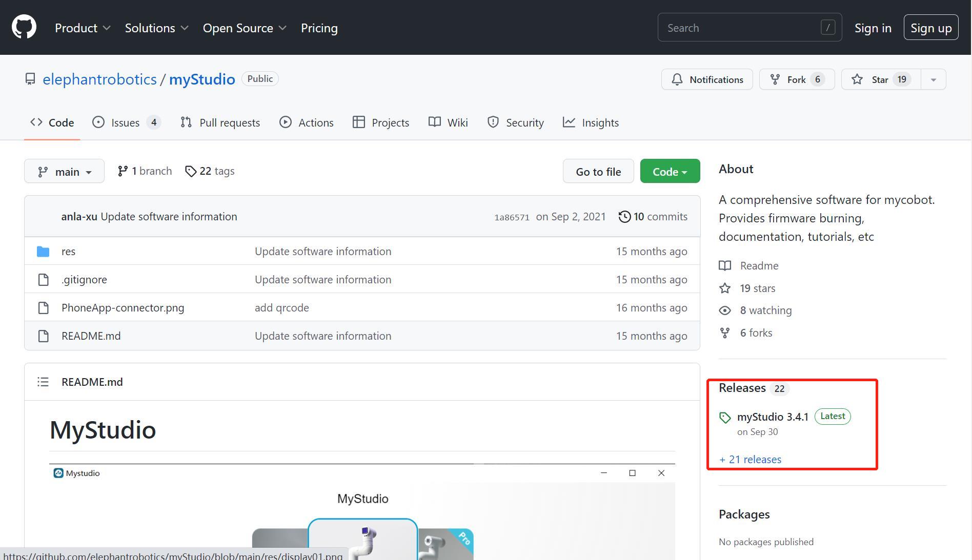Focus the Search input field
This screenshot has width=972, height=560.
(x=750, y=28)
